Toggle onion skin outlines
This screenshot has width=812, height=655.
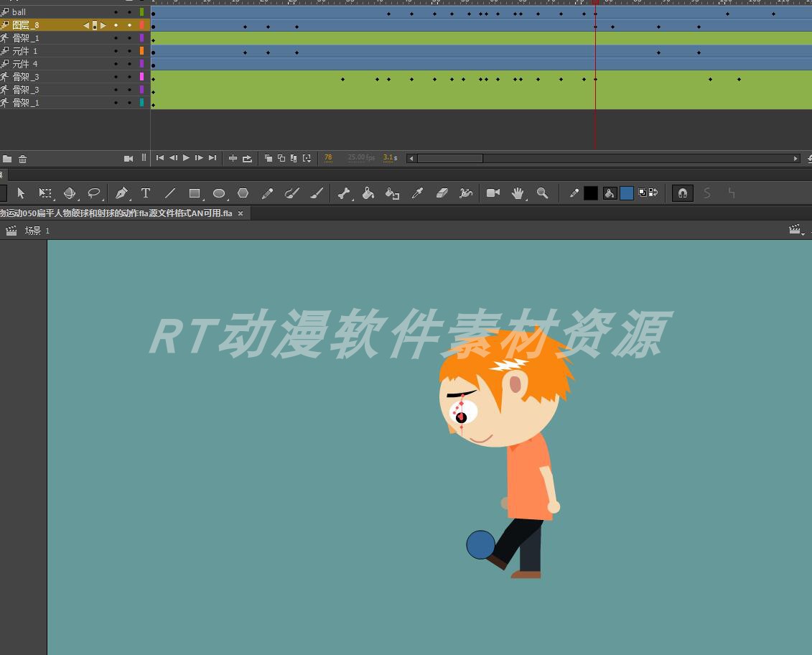pos(281,159)
